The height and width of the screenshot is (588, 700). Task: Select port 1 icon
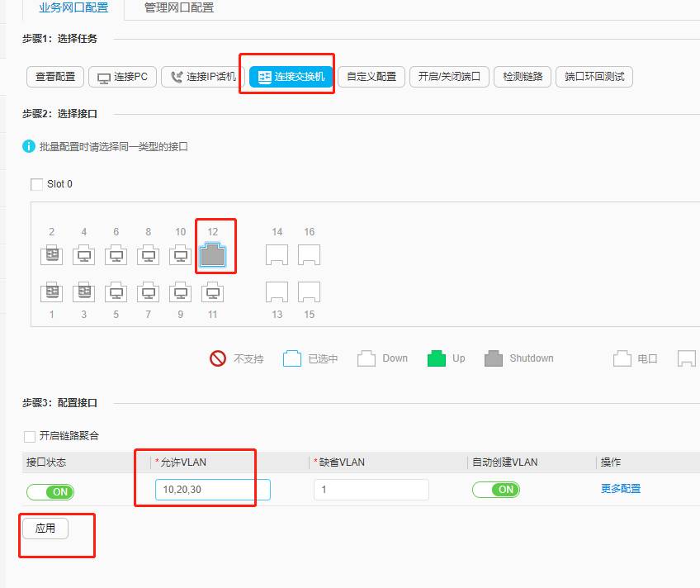click(x=52, y=292)
